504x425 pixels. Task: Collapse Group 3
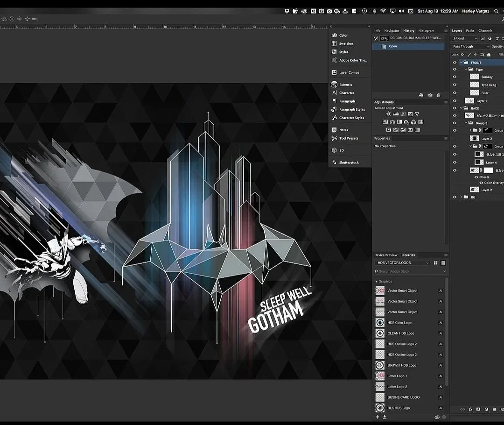466,123
